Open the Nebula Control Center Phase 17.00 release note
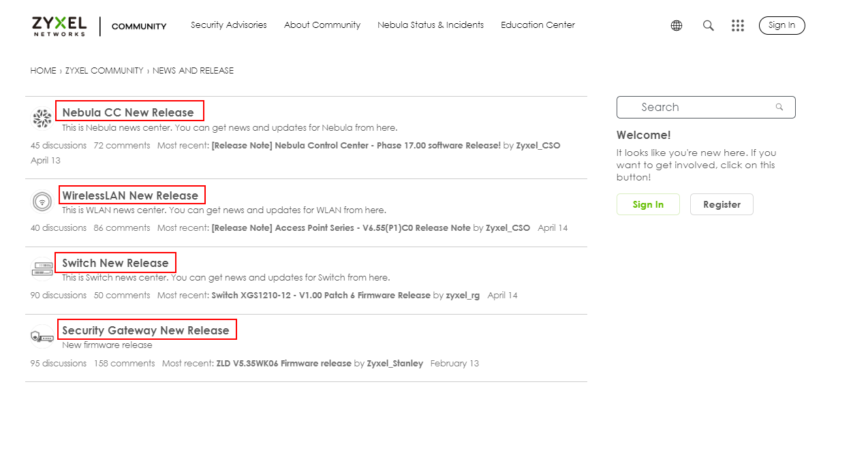The image size is (868, 459). coord(356,146)
